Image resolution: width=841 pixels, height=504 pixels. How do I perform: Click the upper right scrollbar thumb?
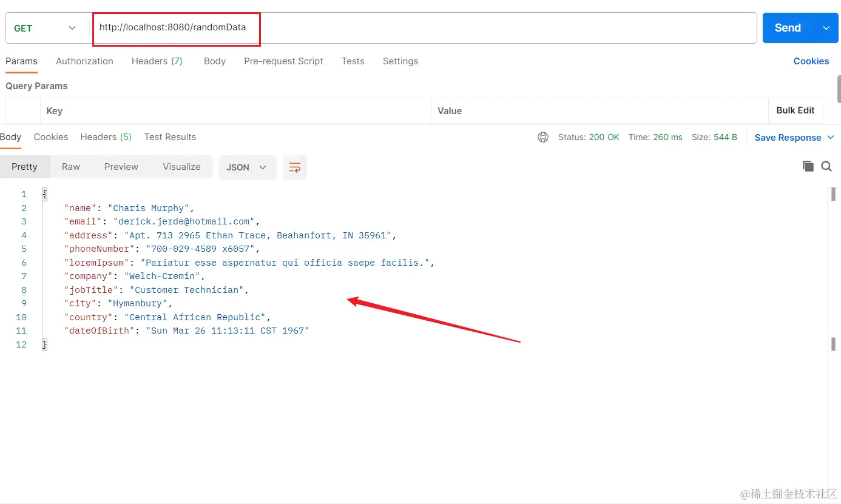pos(839,90)
